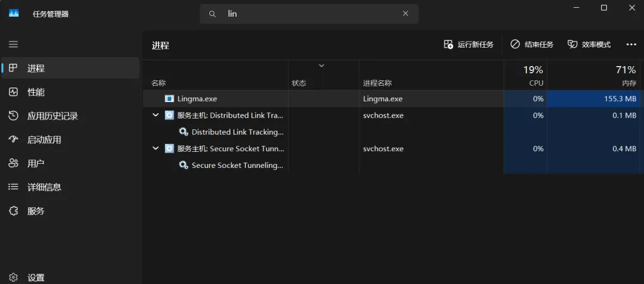This screenshot has width=644, height=284.
Task: Select the 用户 users icon
Action: tap(14, 163)
